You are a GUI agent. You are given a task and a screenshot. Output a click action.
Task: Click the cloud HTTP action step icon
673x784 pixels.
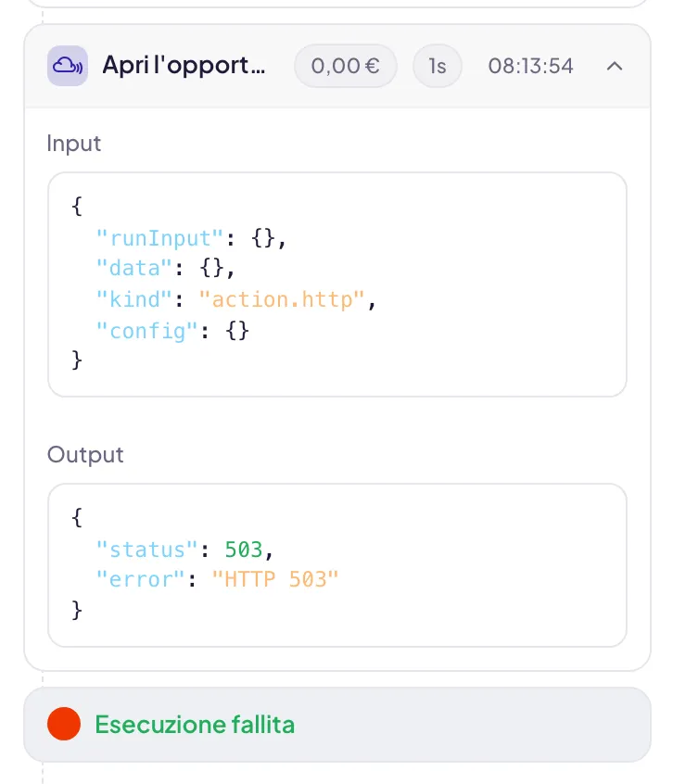click(68, 66)
